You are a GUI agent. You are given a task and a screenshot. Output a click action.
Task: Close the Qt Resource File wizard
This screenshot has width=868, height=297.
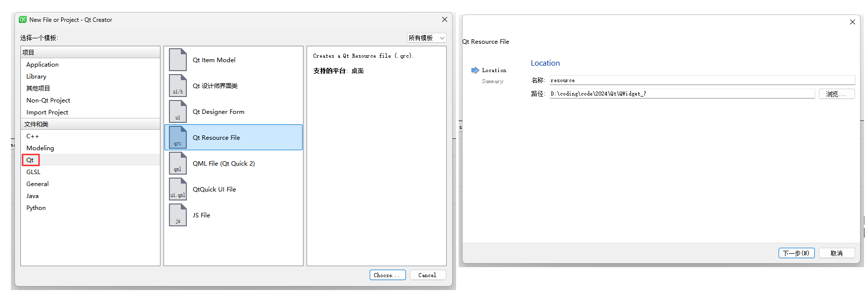click(853, 22)
